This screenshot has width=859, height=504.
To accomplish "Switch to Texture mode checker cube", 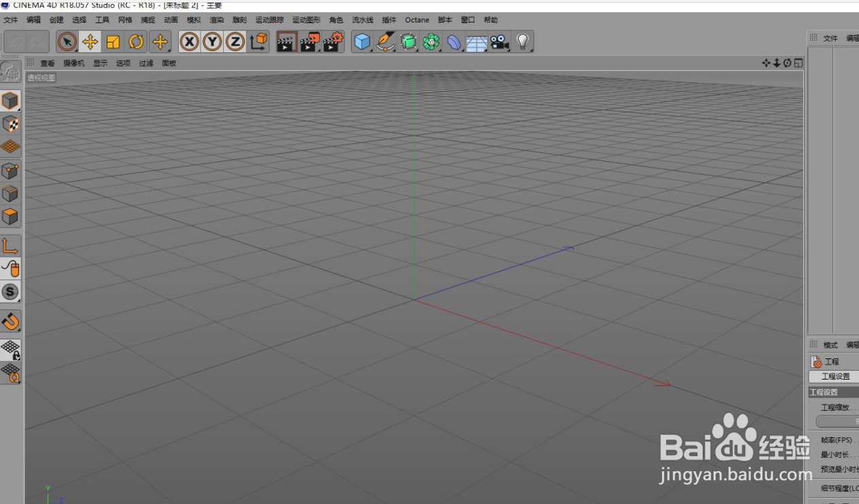I will point(10,124).
